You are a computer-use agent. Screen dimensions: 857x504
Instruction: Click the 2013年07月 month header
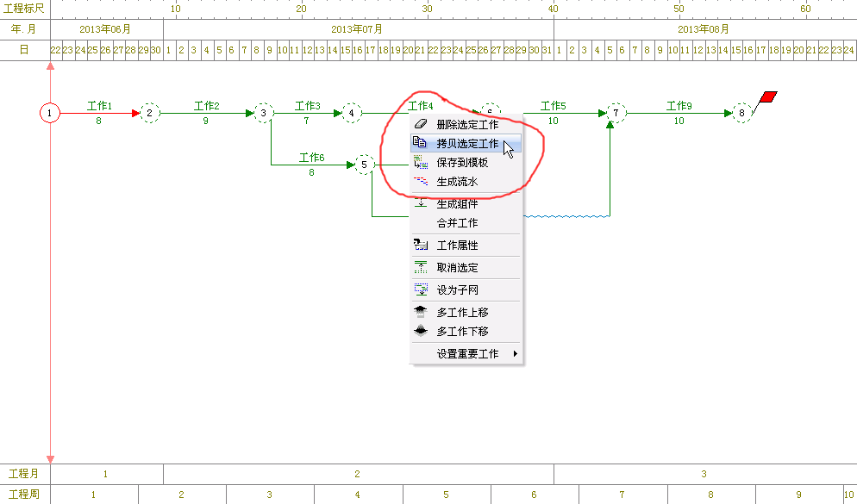[x=357, y=29]
